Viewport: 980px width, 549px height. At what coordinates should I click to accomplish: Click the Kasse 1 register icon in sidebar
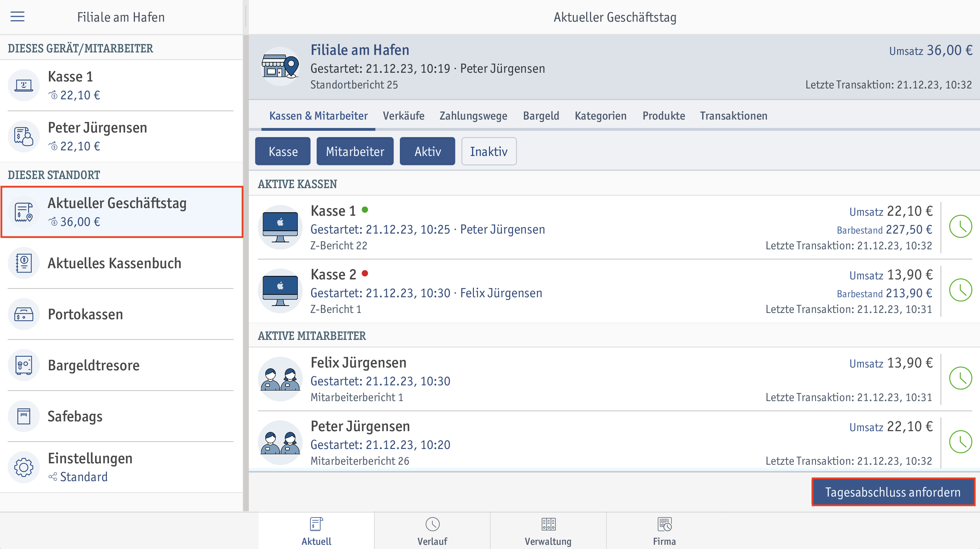(23, 85)
